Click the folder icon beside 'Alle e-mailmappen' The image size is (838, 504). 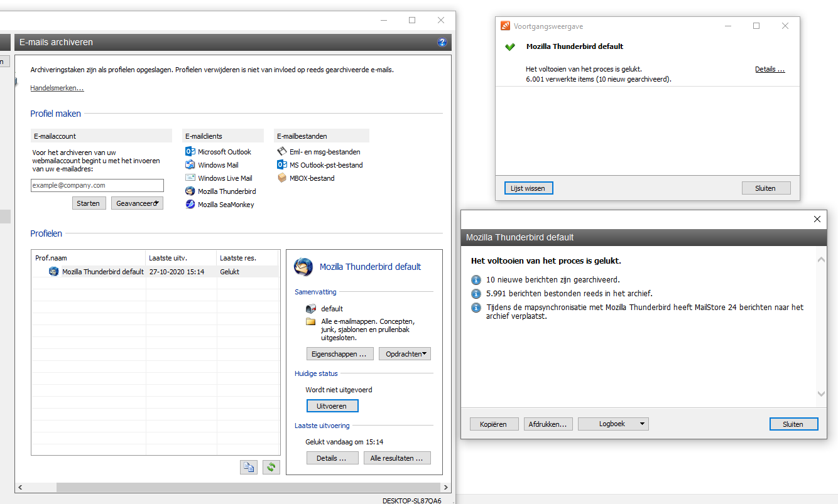pos(310,321)
